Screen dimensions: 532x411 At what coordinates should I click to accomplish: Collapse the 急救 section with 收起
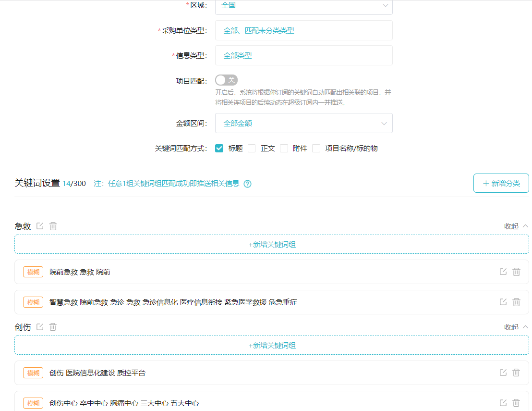(516, 226)
